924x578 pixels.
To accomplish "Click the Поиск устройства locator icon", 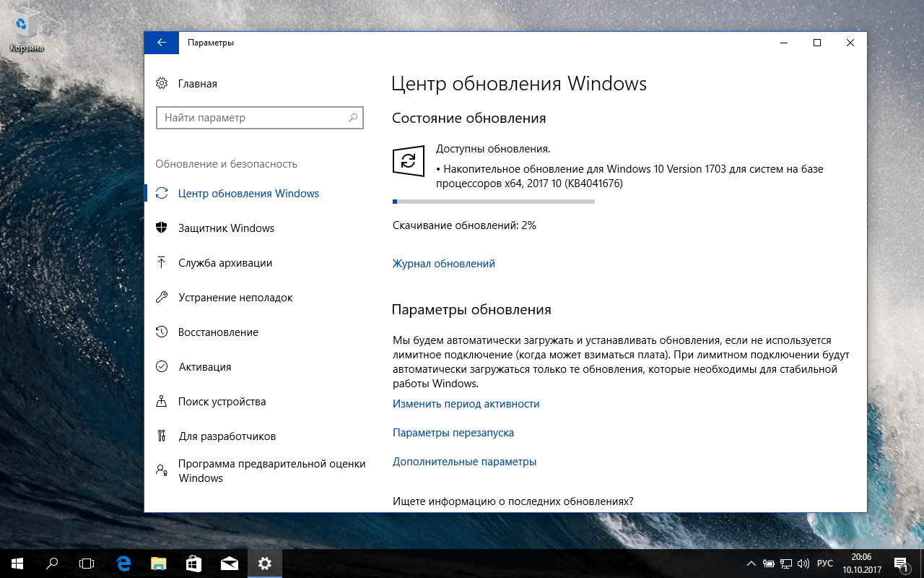I will pos(163,401).
